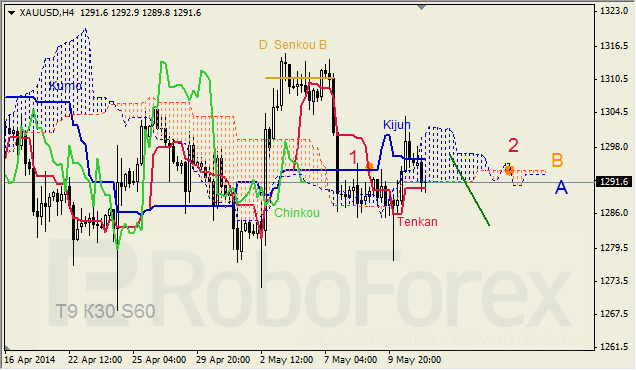Click the 1323.0 price axis label
636x370 pixels.
[x=614, y=11]
